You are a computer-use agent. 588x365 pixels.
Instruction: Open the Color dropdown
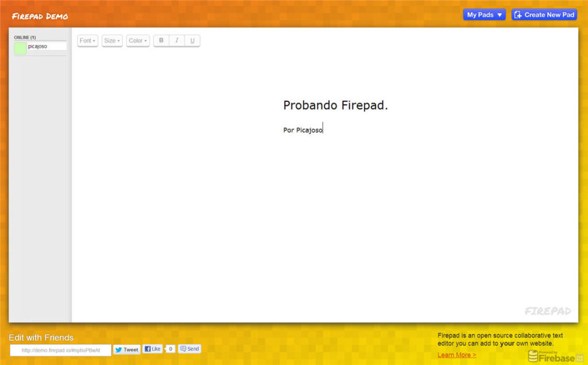137,40
